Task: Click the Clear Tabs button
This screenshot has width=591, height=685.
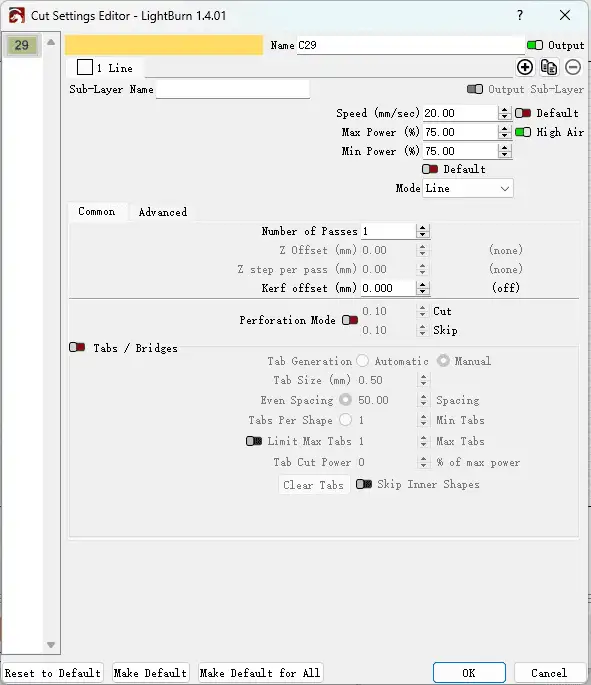Action: click(x=314, y=485)
